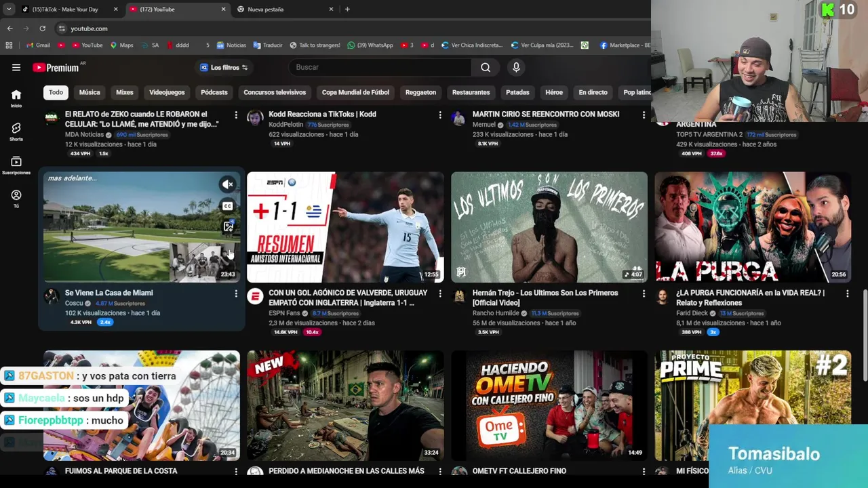Click the YouTube Premium logo
This screenshot has height=488, width=868.
tap(56, 68)
